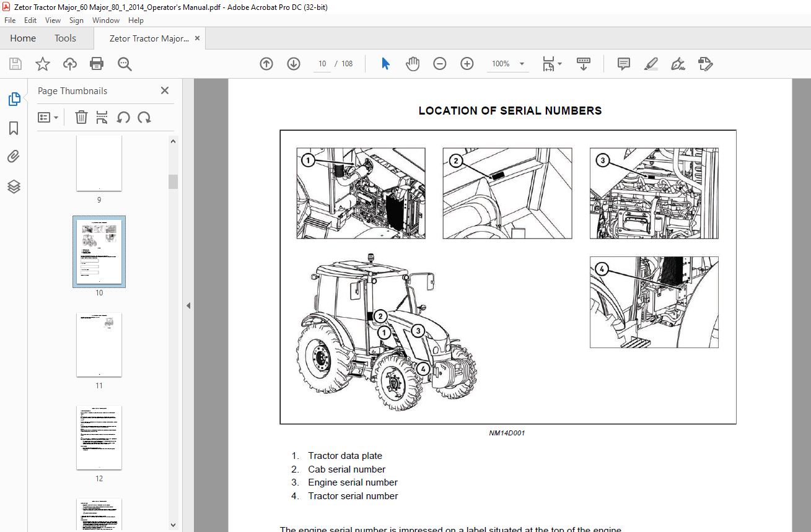Close the Page Thumbnails panel

[165, 90]
